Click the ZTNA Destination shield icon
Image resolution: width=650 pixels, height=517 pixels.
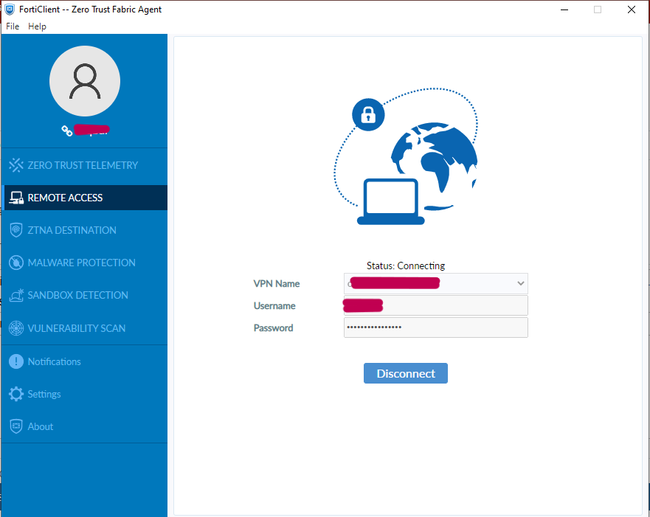click(x=16, y=230)
